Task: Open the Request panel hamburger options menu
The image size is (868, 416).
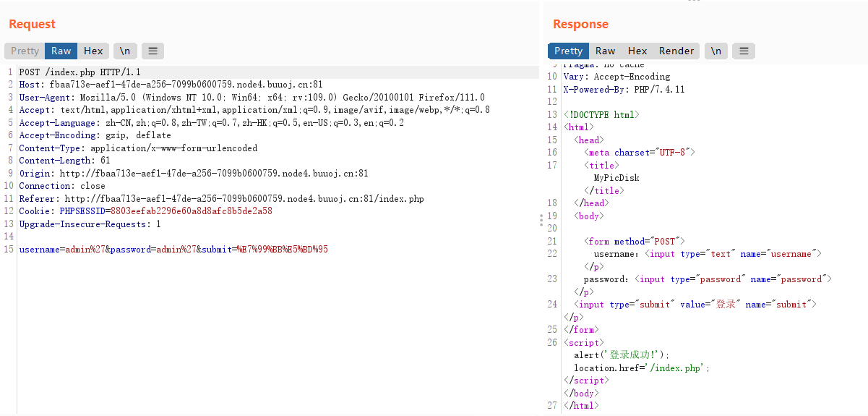Action: click(152, 51)
